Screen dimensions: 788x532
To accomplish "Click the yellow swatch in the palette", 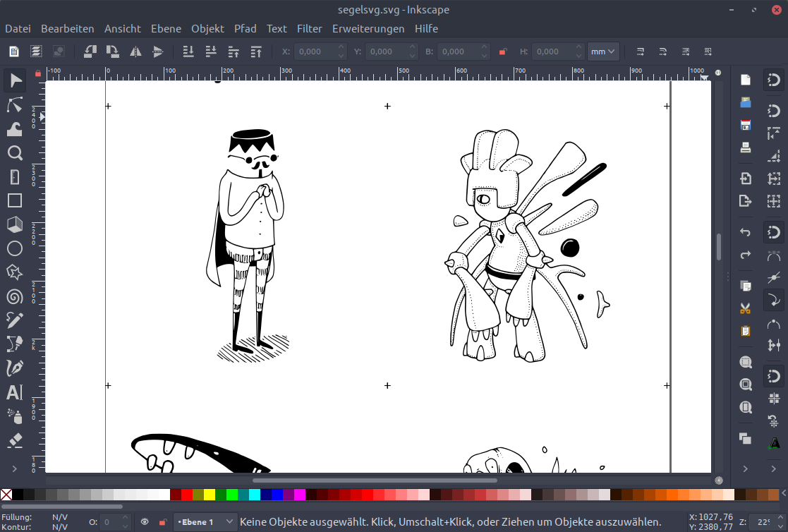I will [210, 495].
